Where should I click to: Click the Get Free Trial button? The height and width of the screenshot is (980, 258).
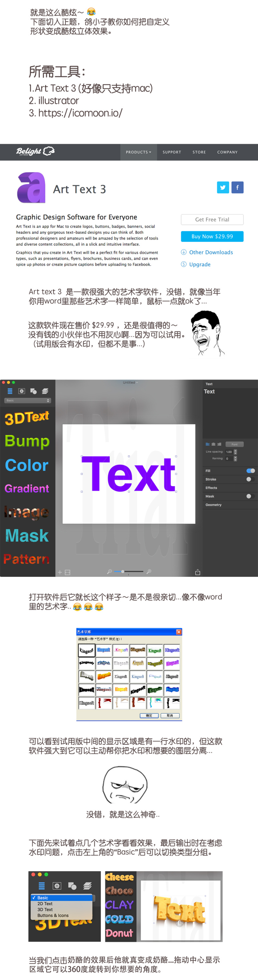click(212, 220)
